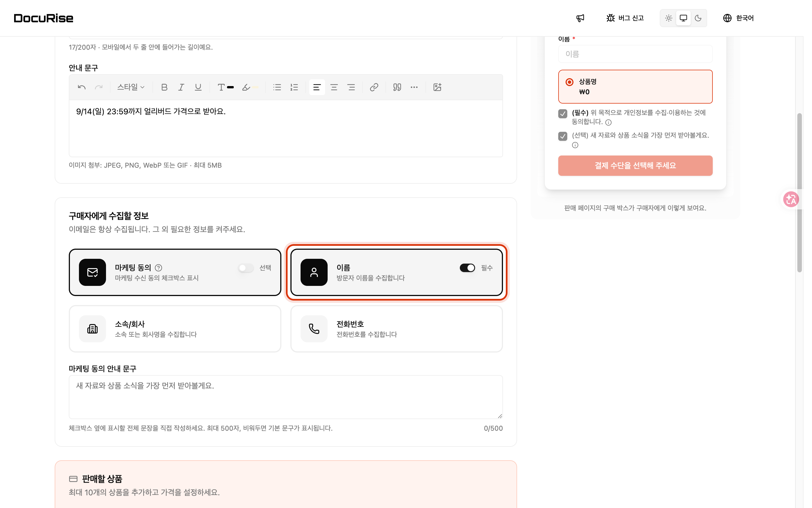
Task: Click the 버그 신고 bug report button
Action: [625, 18]
